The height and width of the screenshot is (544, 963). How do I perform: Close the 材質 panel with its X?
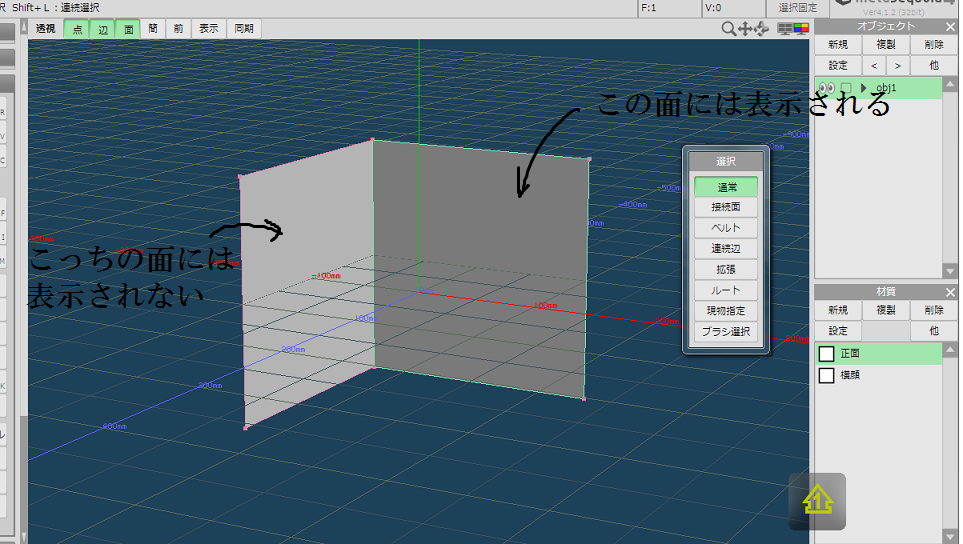tap(950, 292)
